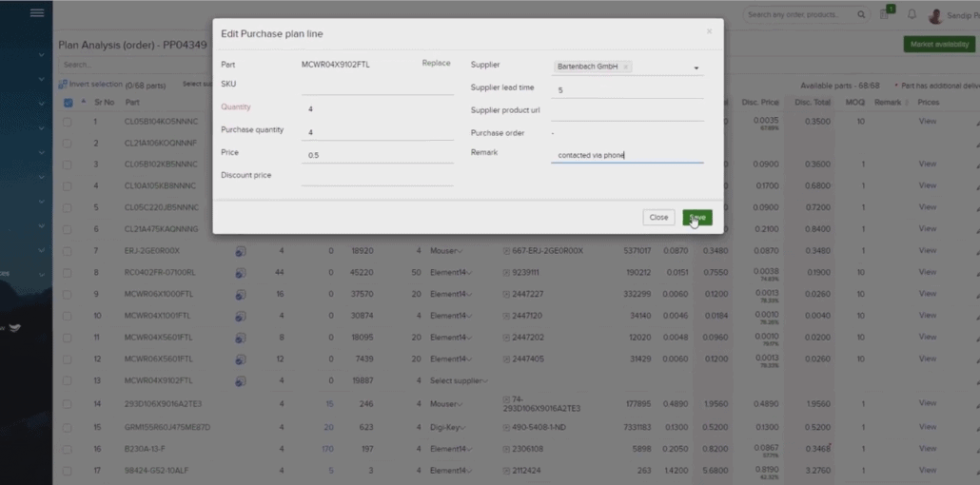The width and height of the screenshot is (980, 485).
Task: Open the notifications bell
Action: coord(911,14)
